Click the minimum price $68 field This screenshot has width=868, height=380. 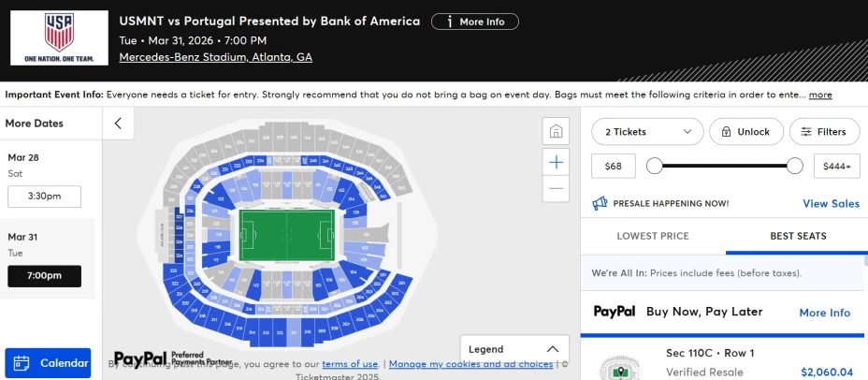point(614,166)
